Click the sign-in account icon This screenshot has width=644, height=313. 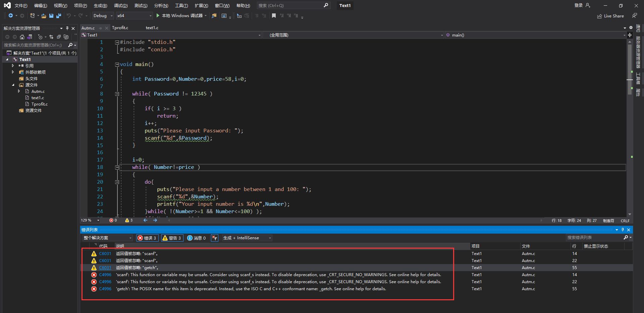[x=588, y=5]
